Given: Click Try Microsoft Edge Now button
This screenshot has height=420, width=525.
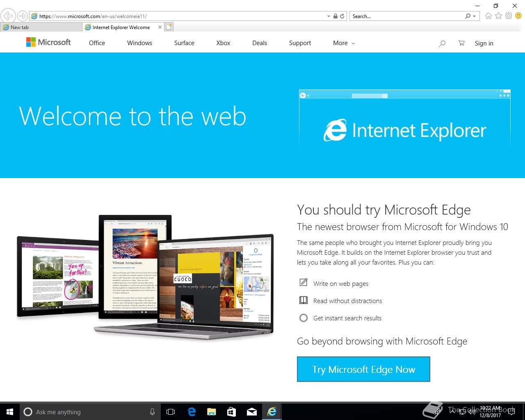Looking at the screenshot, I should pos(363,369).
